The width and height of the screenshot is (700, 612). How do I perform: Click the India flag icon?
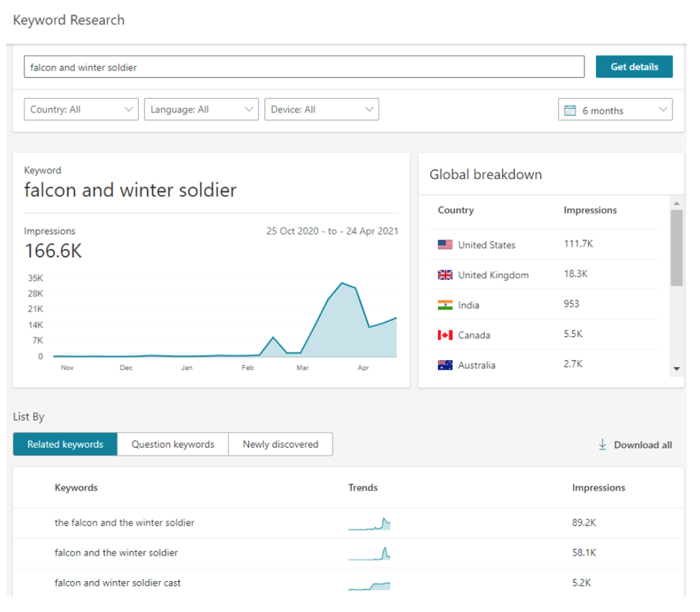tap(445, 305)
